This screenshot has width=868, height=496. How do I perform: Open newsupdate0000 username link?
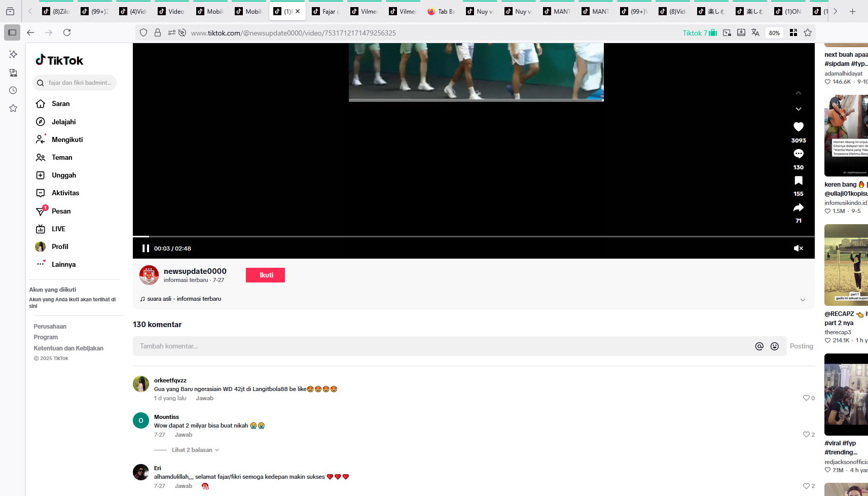pos(195,271)
